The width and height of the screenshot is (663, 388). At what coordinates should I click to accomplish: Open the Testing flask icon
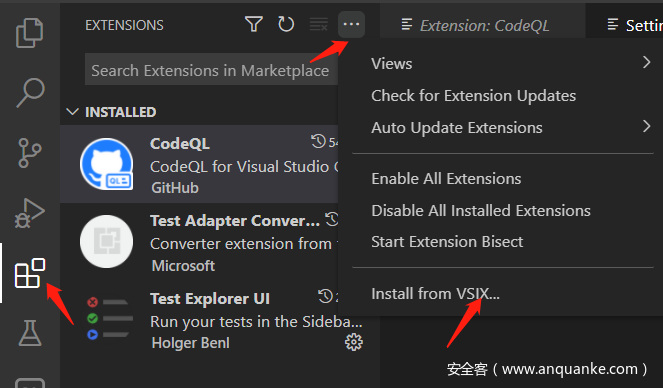click(x=30, y=333)
